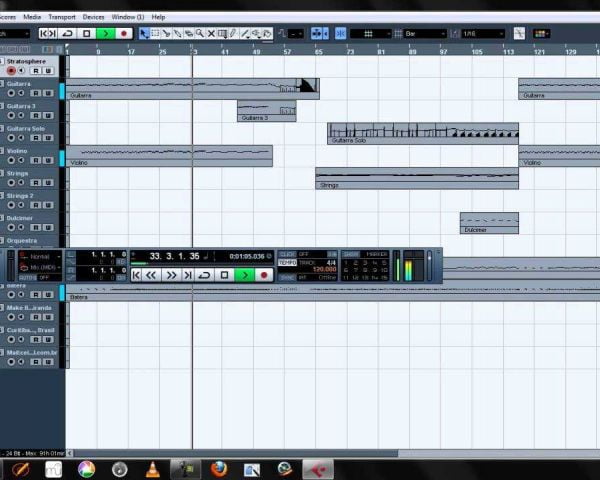This screenshot has height=480, width=600.
Task: Enable record on Dulcimer track
Action: tap(11, 227)
